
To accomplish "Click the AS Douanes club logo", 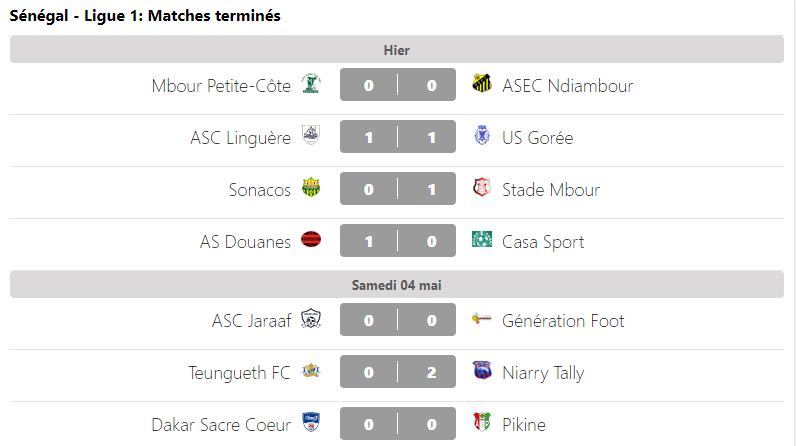I will (311, 241).
